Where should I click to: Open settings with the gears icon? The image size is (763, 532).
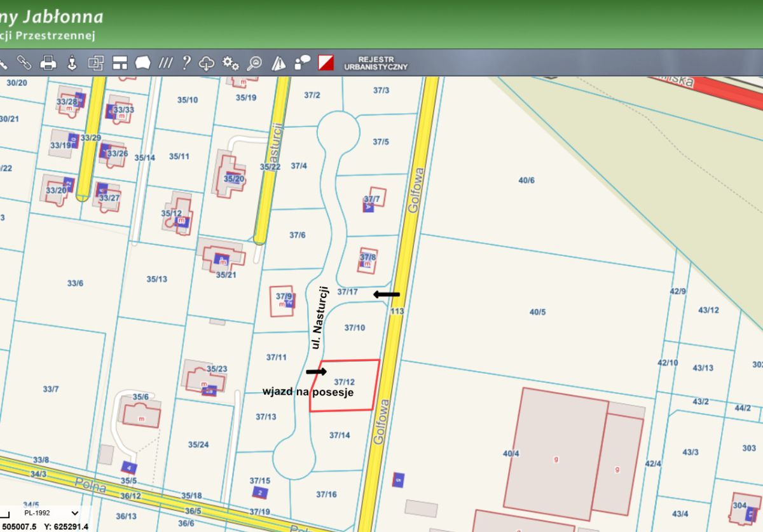[x=230, y=62]
